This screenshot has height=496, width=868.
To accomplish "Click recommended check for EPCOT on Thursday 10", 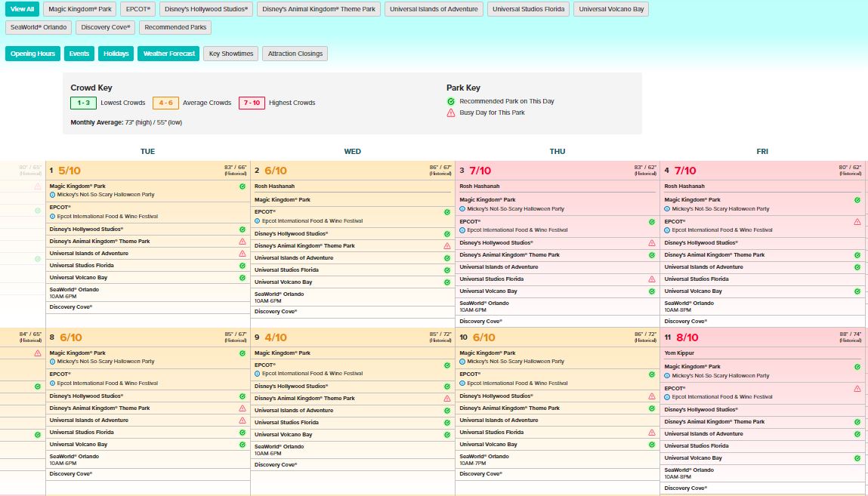I will click(x=652, y=374).
